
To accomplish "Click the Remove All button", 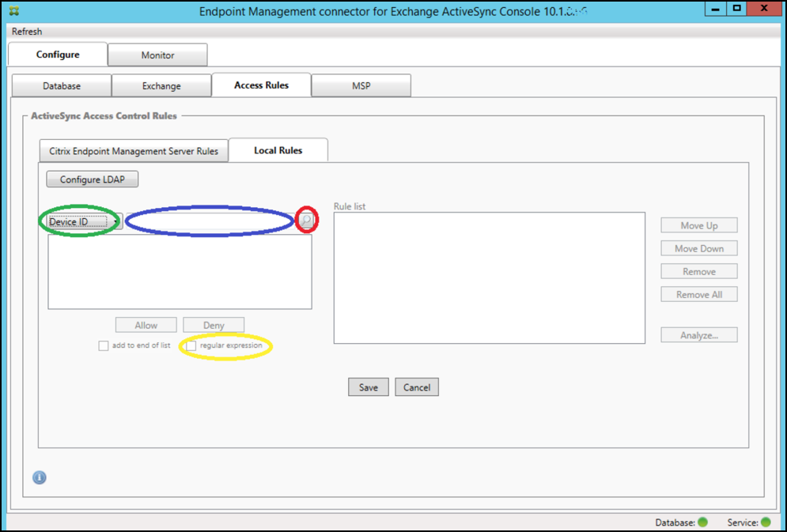I will pyautogui.click(x=699, y=295).
